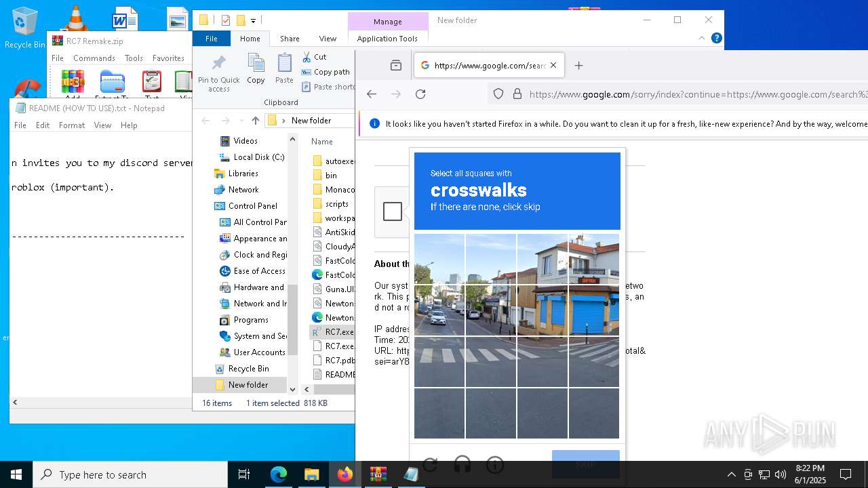This screenshot has height=488, width=868.
Task: Click left scroll arrow in file list
Action: [x=307, y=389]
